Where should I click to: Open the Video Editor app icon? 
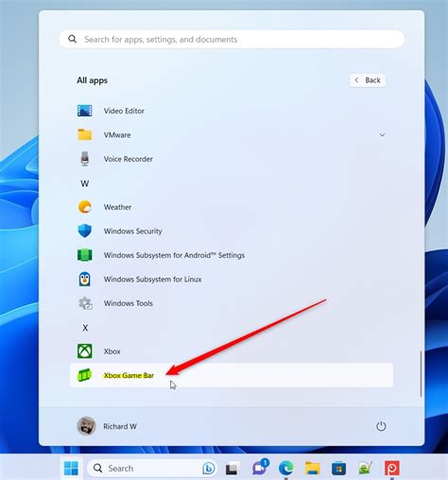(85, 111)
